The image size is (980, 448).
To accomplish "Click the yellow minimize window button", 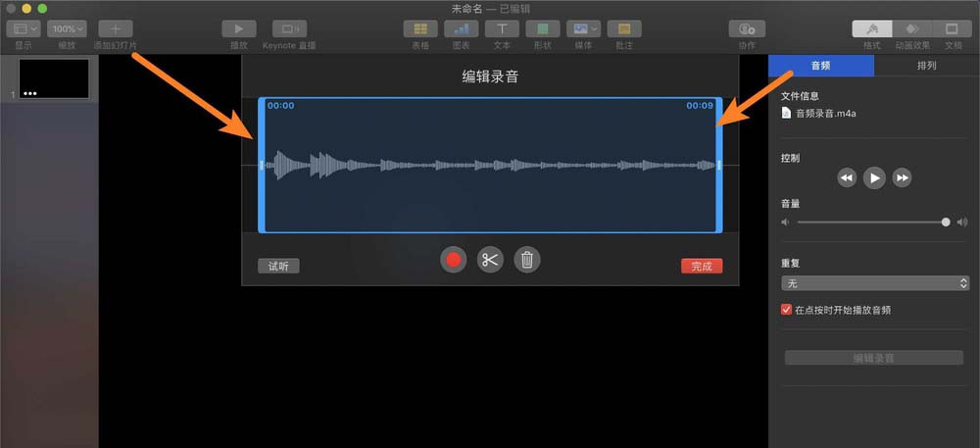I will (26, 8).
